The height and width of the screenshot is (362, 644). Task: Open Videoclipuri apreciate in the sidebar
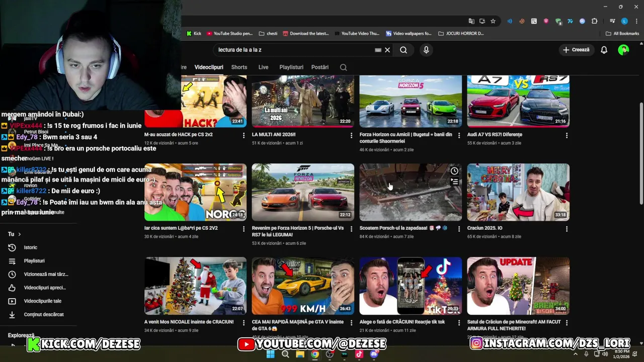(45, 288)
